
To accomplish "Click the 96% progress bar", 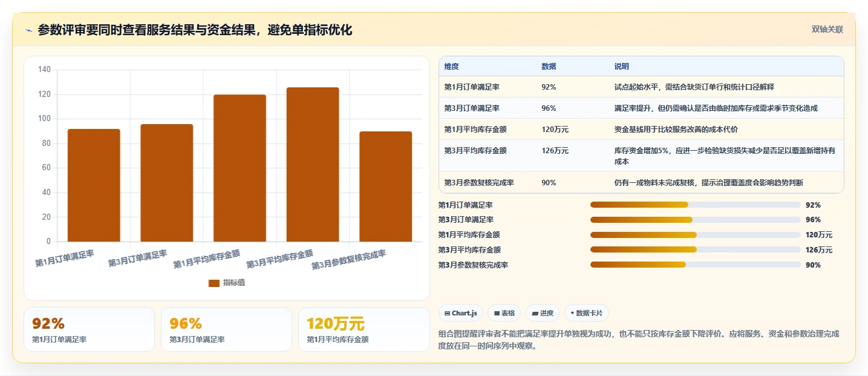I will (x=696, y=220).
